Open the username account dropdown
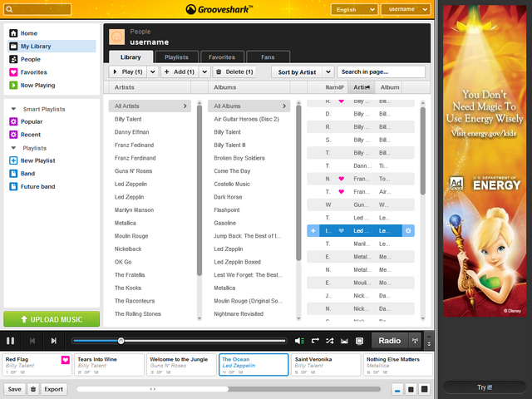Viewport: 532px width, 399px height. [x=406, y=9]
